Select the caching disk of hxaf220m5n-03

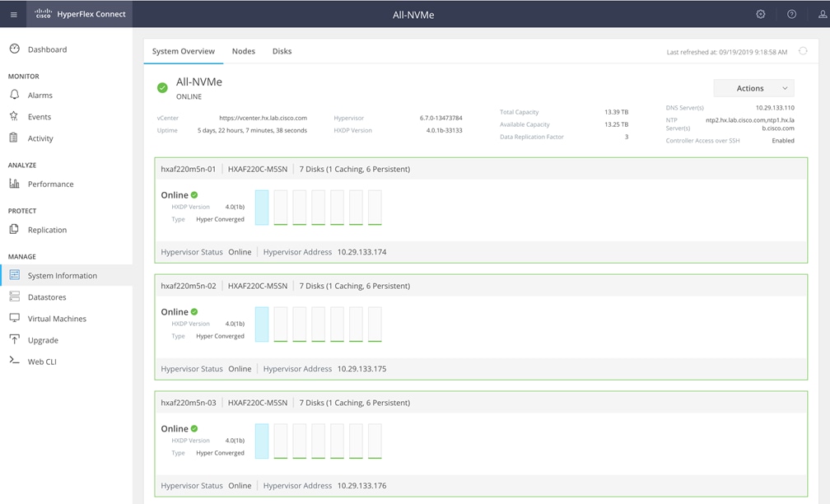point(262,441)
